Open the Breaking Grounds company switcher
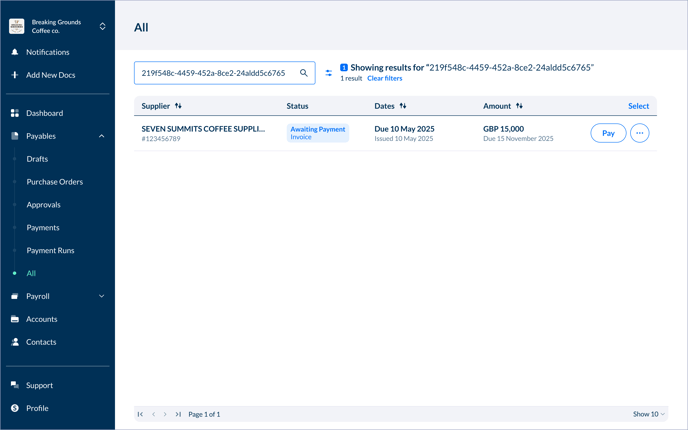Screen dimensions: 688x430 tap(102, 26)
